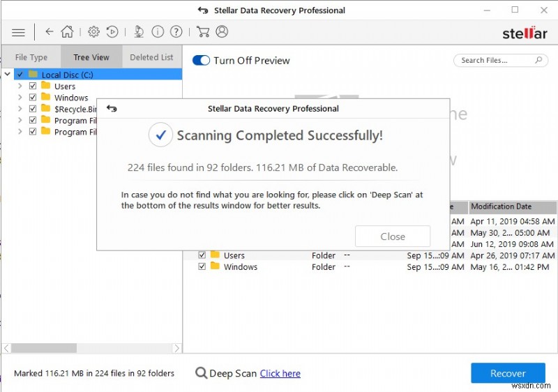Switch to the Deleted List tab
The width and height of the screenshot is (558, 392).
151,57
